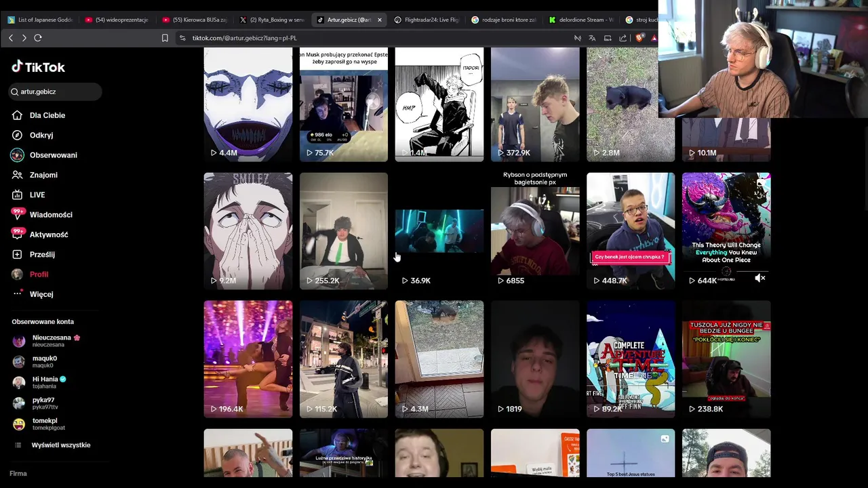Open the neon video with 36.9K views
The width and height of the screenshot is (868, 488).
pyautogui.click(x=439, y=231)
